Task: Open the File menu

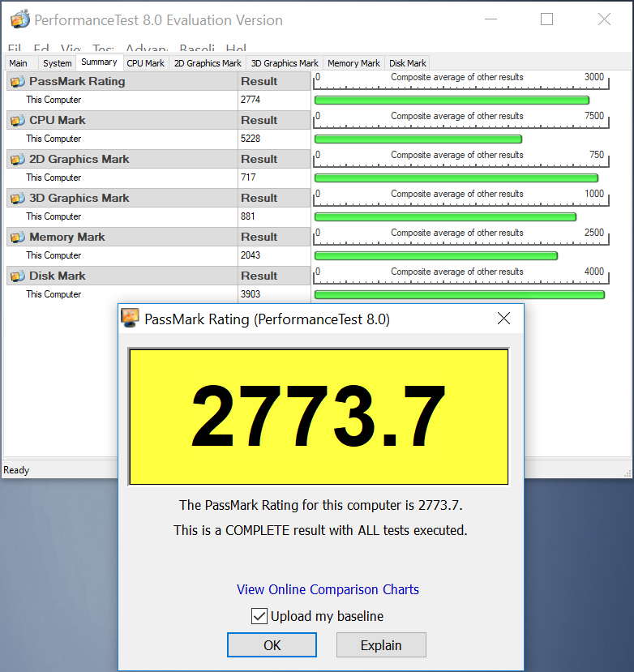Action: click(15, 48)
